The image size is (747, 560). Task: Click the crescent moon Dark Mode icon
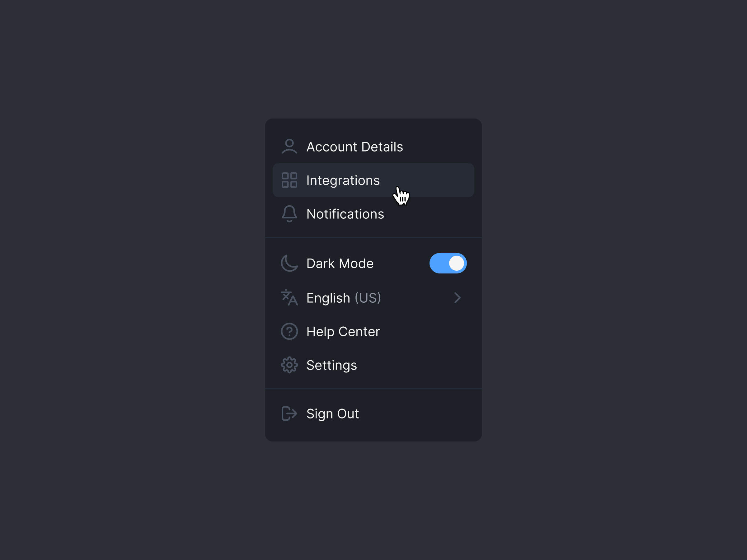(289, 263)
